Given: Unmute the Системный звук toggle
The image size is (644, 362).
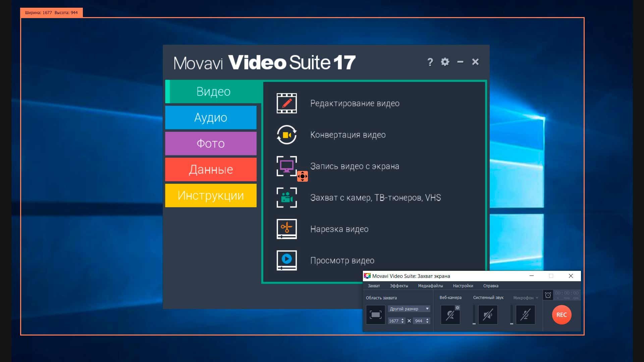Looking at the screenshot, I should tap(488, 315).
